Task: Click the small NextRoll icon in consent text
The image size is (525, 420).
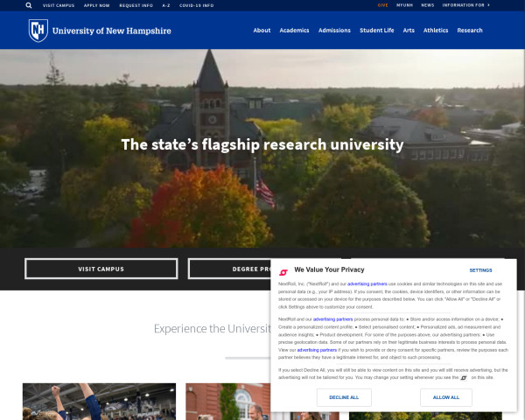Action: (x=464, y=378)
